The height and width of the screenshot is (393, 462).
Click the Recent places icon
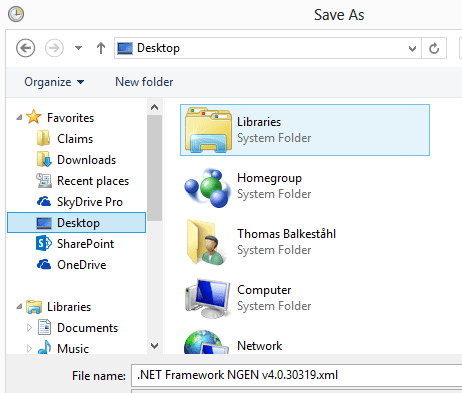[x=44, y=180]
